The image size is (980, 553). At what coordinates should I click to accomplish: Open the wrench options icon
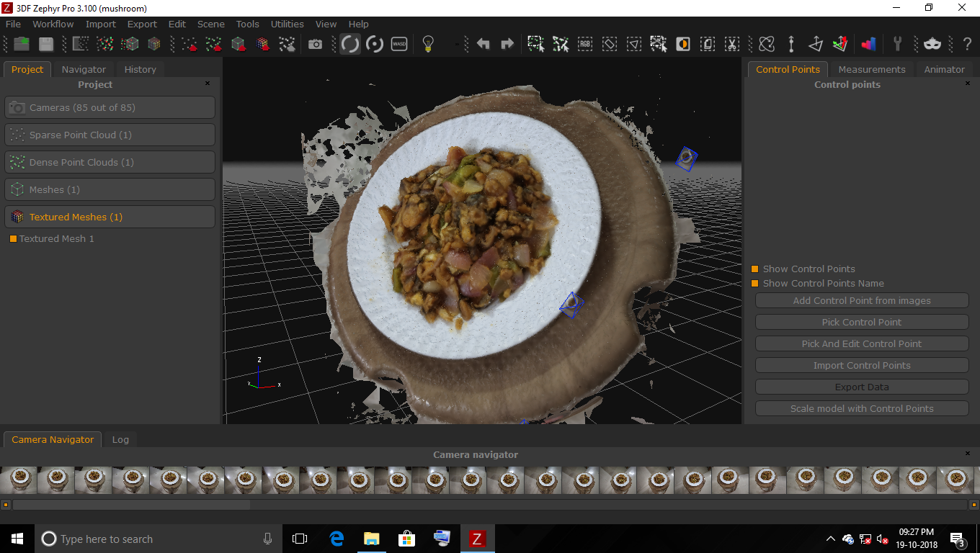point(897,45)
